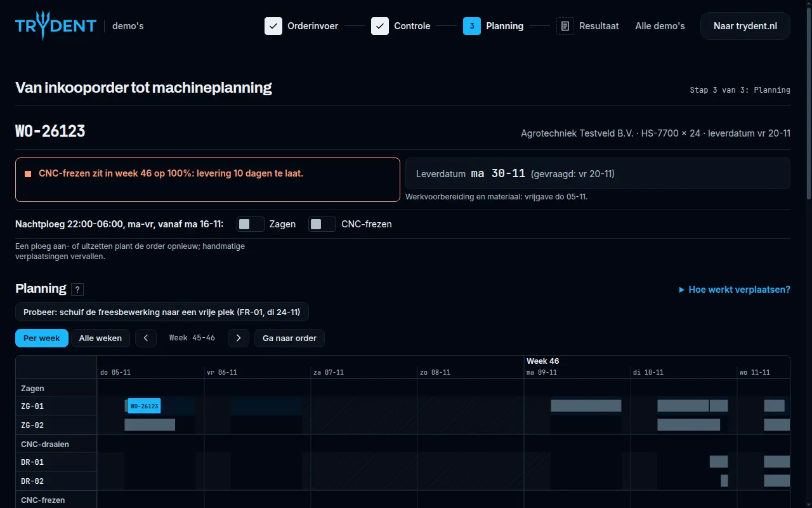The width and height of the screenshot is (812, 508).
Task: Click the ZG-02 block on di 10-11
Action: point(689,425)
